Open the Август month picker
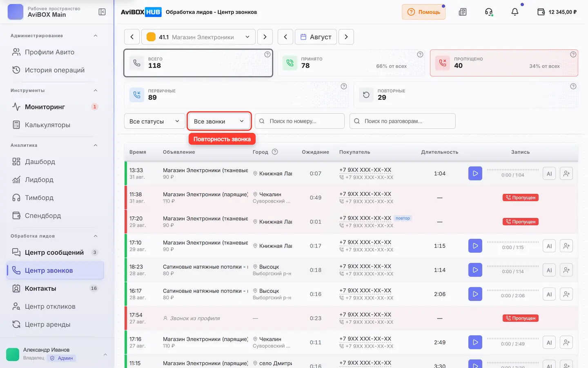588x368 pixels. pyautogui.click(x=316, y=37)
